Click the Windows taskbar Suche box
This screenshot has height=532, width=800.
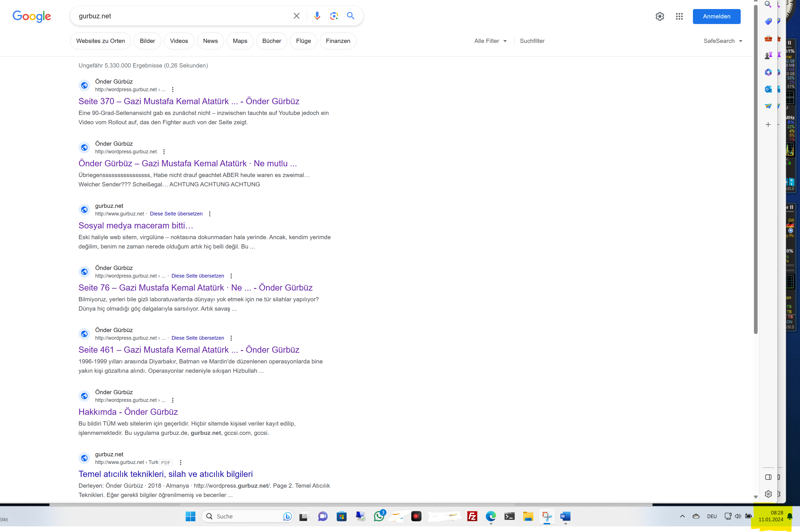pos(247,516)
